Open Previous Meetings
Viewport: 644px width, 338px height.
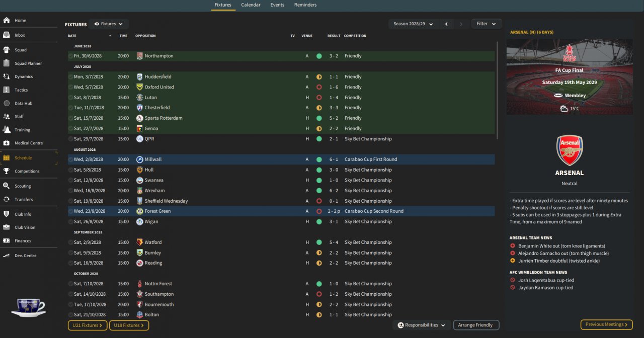click(x=607, y=325)
